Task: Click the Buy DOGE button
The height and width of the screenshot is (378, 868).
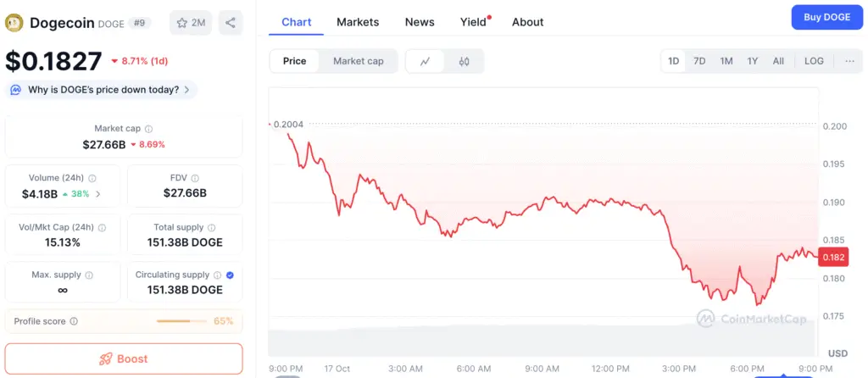Action: (826, 18)
